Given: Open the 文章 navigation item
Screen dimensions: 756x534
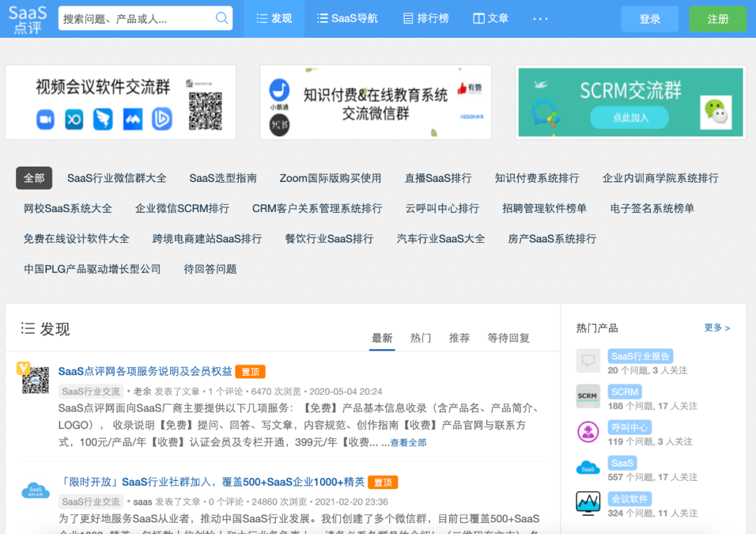Looking at the screenshot, I should coord(491,19).
